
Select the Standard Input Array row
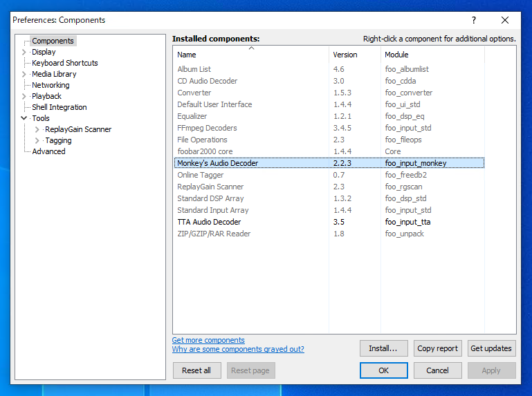point(329,210)
